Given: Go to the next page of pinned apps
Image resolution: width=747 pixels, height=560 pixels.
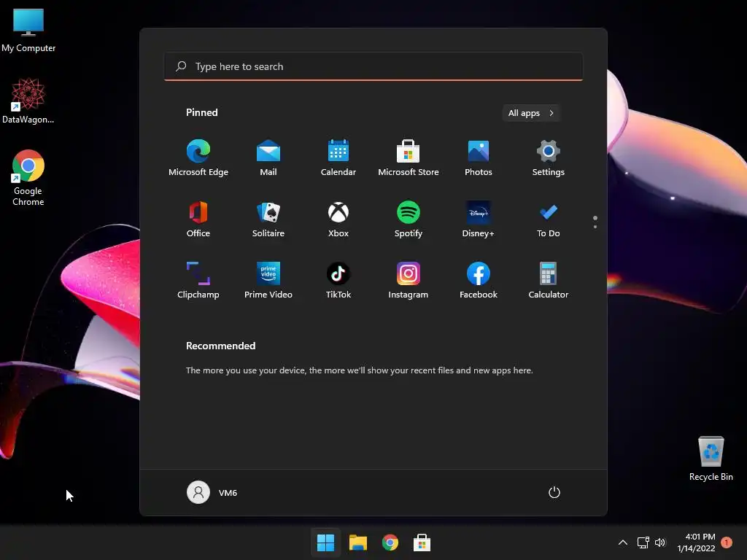Looking at the screenshot, I should click(x=595, y=227).
